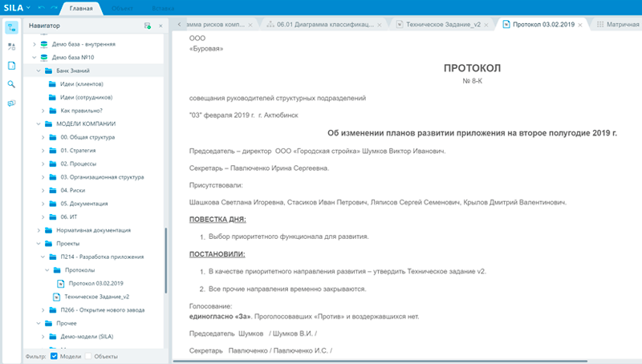The height and width of the screenshot is (364, 642).
Task: Open the Navigator tree view in sidebar
Action: click(x=11, y=26)
